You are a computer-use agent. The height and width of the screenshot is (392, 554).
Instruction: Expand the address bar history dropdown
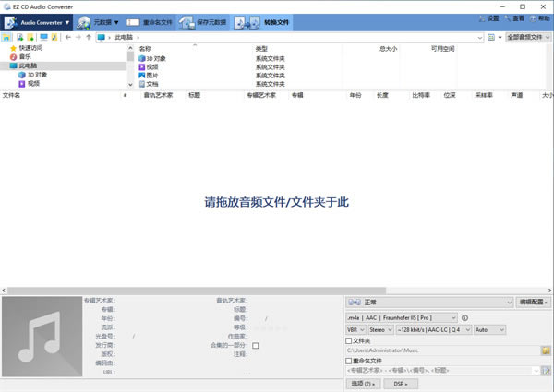pos(480,38)
